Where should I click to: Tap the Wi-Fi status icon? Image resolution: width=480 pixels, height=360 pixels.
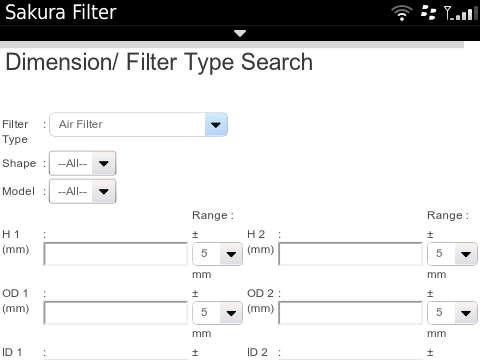(402, 13)
